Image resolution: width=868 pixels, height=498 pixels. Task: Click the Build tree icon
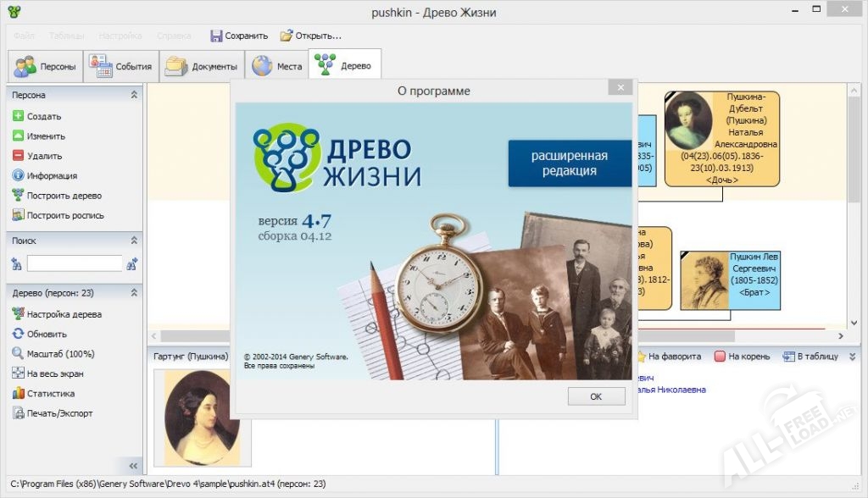tap(18, 196)
